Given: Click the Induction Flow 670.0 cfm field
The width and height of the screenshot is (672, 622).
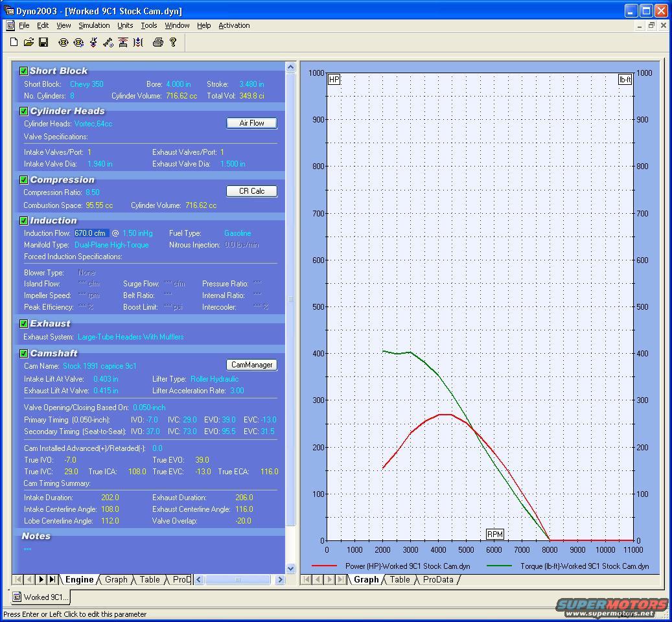Looking at the screenshot, I should point(91,233).
